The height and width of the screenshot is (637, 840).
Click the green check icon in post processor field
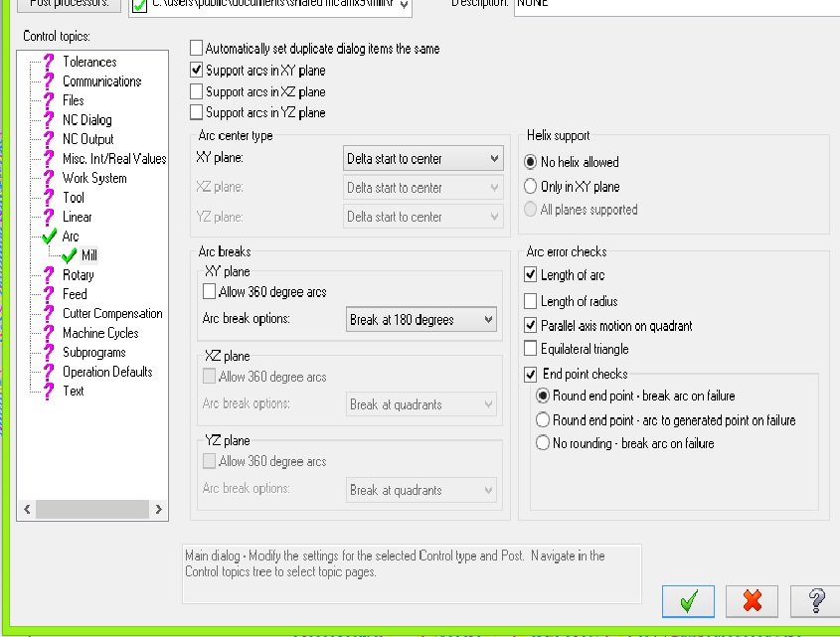(x=139, y=6)
